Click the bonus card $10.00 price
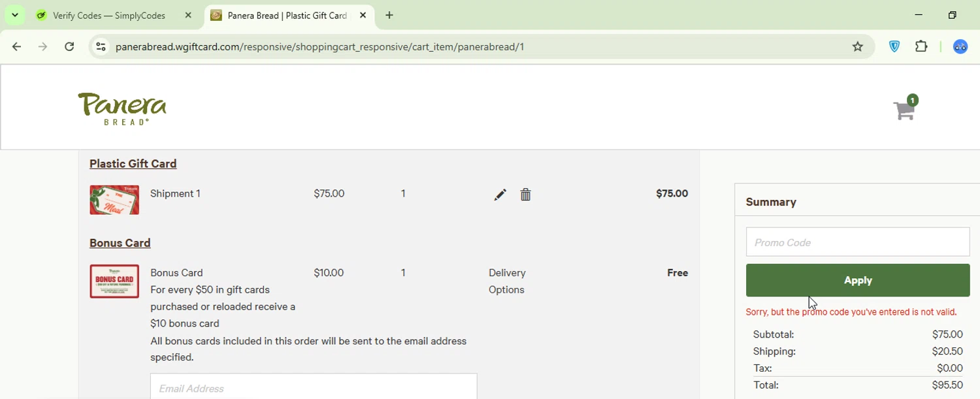 329,272
